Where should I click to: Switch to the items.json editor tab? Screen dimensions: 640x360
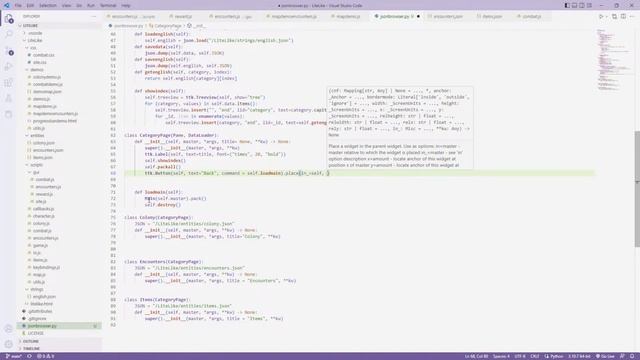492,16
